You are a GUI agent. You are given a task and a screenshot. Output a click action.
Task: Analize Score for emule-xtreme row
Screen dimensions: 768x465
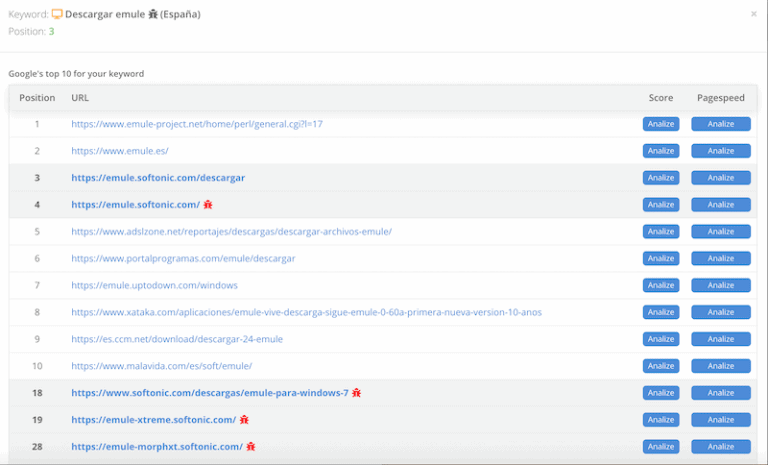point(661,420)
